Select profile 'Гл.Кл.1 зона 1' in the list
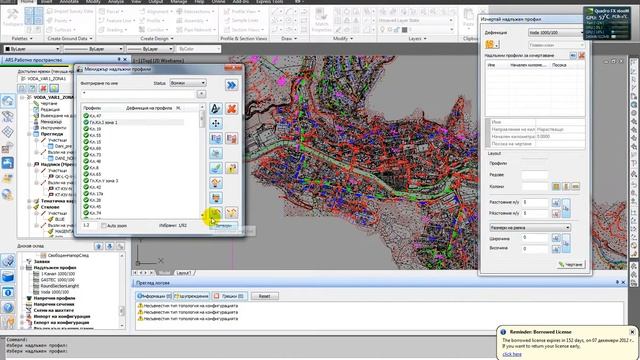The height and width of the screenshot is (360, 640). click(104, 122)
